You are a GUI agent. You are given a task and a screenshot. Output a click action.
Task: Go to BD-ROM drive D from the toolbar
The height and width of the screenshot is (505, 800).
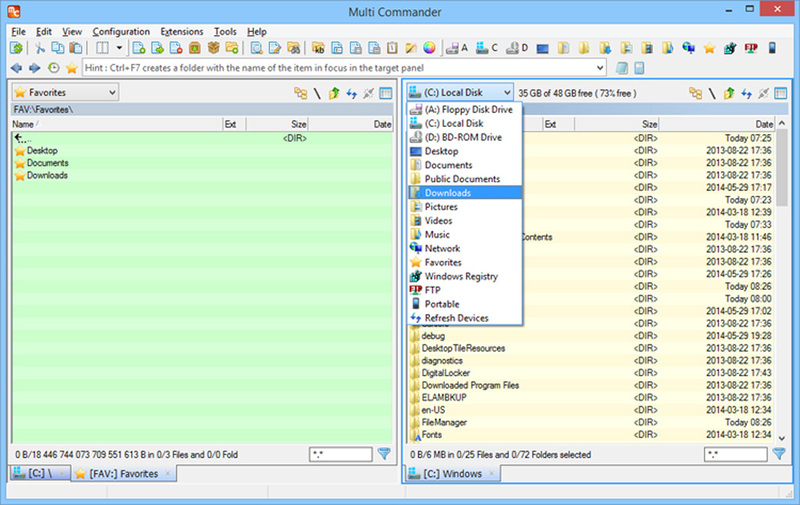517,48
